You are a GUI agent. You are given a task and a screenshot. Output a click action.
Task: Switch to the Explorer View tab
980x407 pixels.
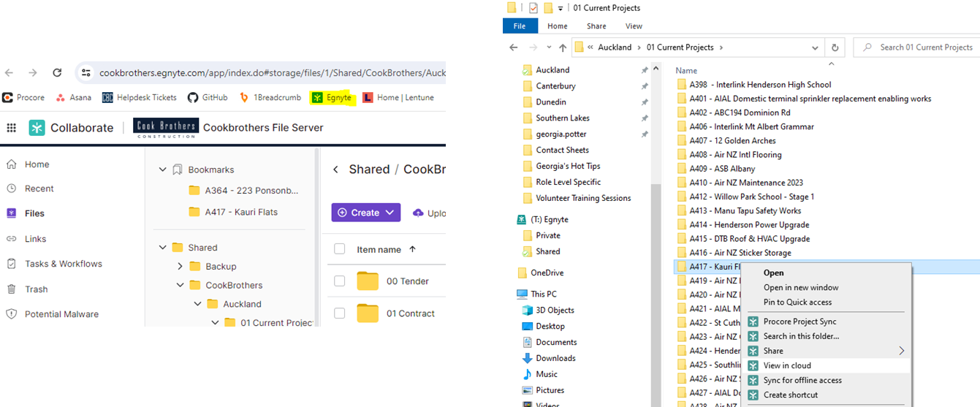(634, 26)
